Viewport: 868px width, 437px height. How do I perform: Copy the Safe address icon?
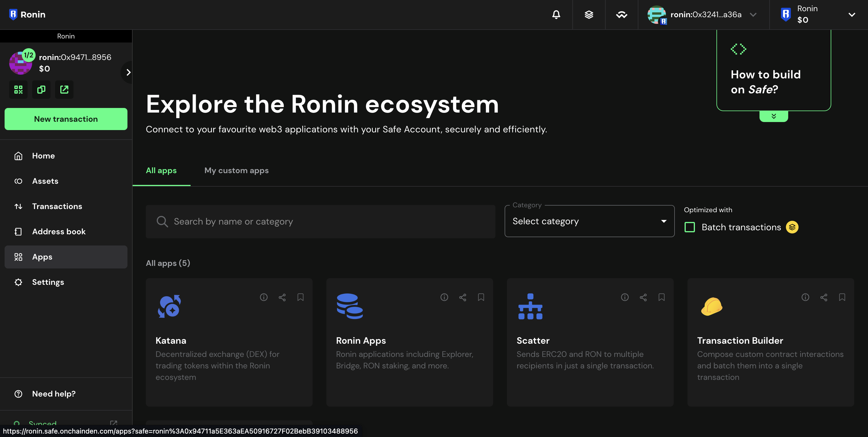[x=41, y=90]
